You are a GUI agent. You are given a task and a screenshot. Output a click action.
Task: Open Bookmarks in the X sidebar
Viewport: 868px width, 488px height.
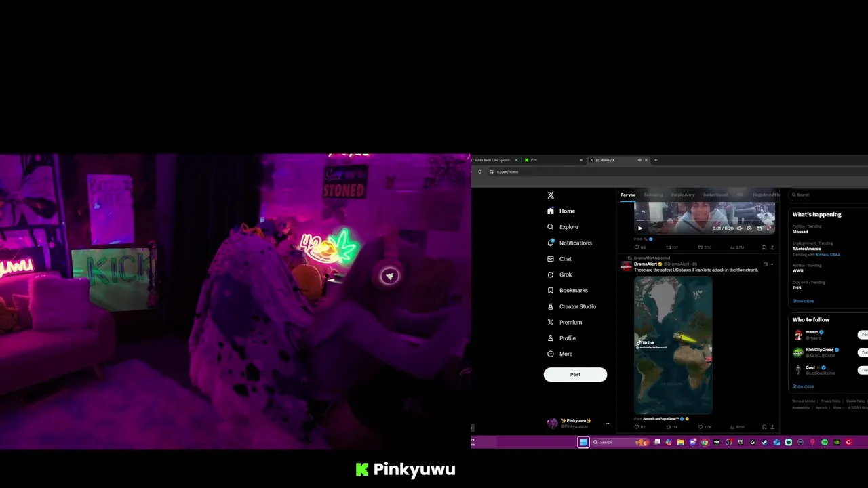coord(568,290)
